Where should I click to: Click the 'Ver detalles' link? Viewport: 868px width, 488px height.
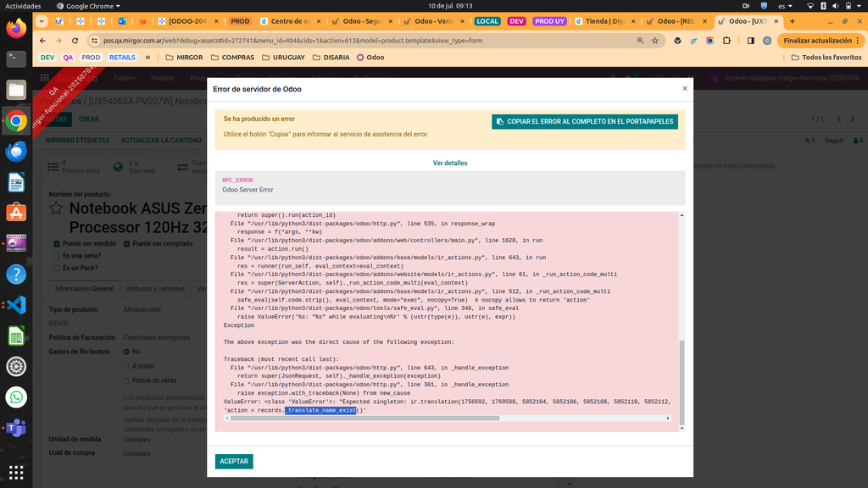pos(450,164)
